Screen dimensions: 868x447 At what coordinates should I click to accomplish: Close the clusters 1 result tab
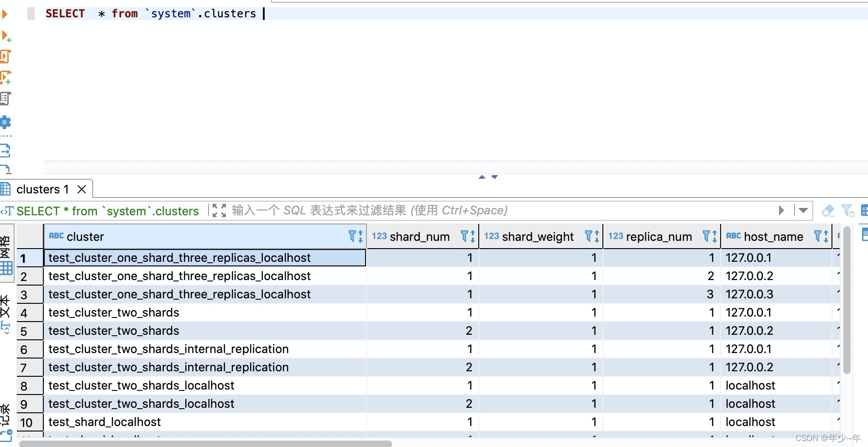point(82,189)
